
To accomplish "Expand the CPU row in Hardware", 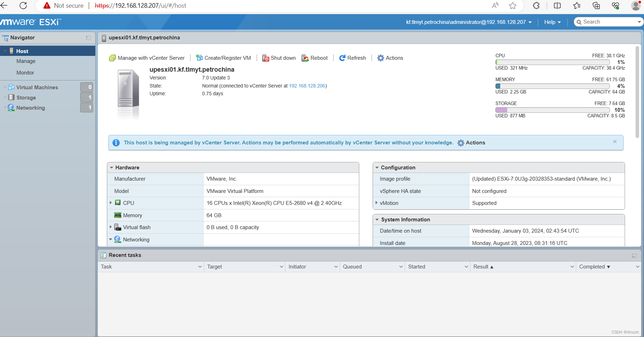I will click(111, 203).
